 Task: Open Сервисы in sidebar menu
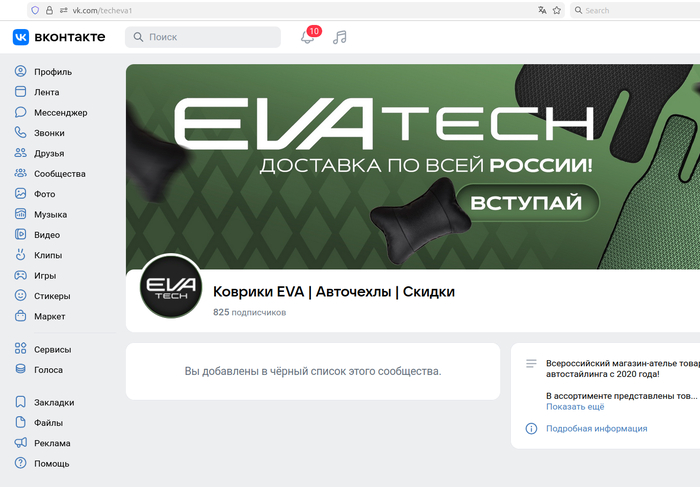pyautogui.click(x=53, y=350)
